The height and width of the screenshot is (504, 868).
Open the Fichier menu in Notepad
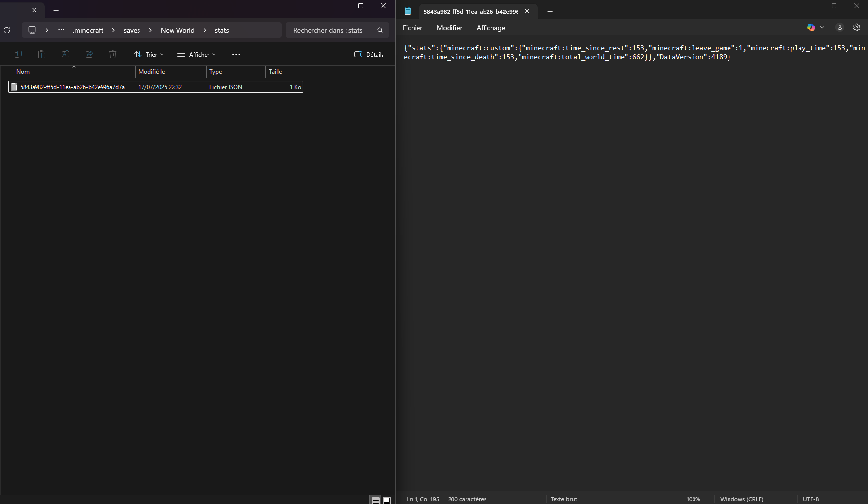413,28
